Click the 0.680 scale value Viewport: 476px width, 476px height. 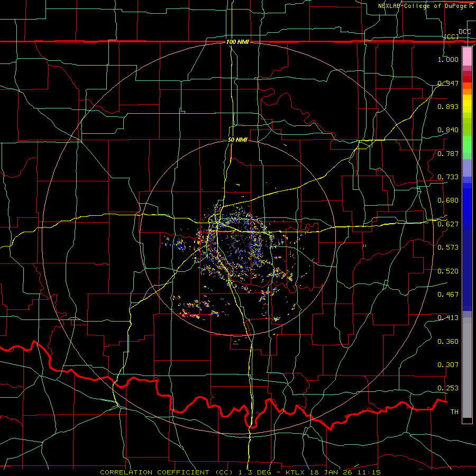(x=448, y=200)
